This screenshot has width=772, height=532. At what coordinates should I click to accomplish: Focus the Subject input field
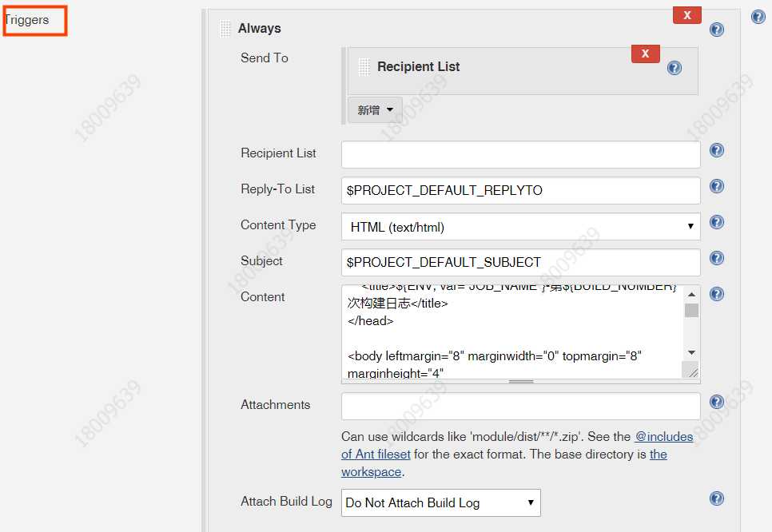tap(520, 262)
